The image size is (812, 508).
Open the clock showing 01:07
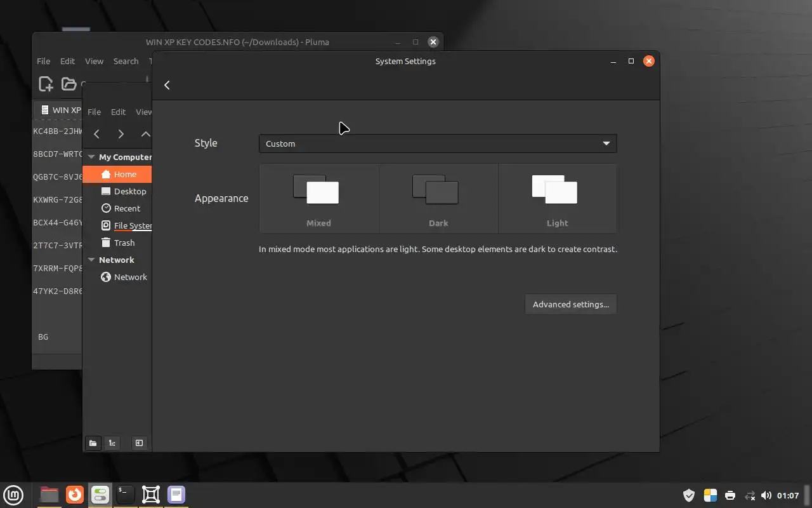pyautogui.click(x=787, y=495)
